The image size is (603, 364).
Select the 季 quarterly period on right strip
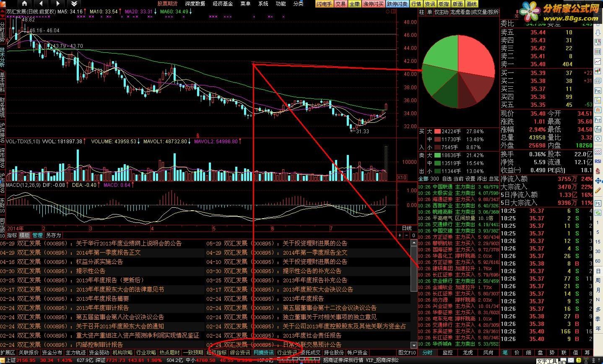598,319
